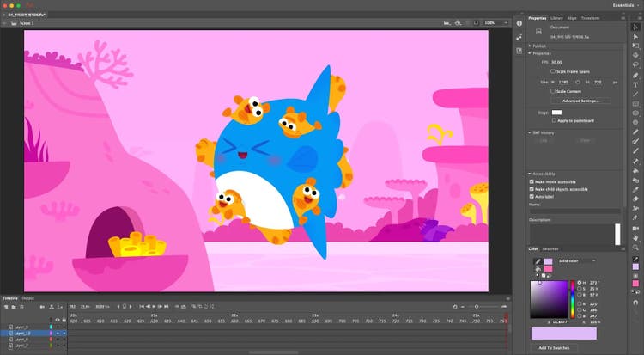Click the stage background color swatch
644x355 pixels.
click(x=556, y=113)
